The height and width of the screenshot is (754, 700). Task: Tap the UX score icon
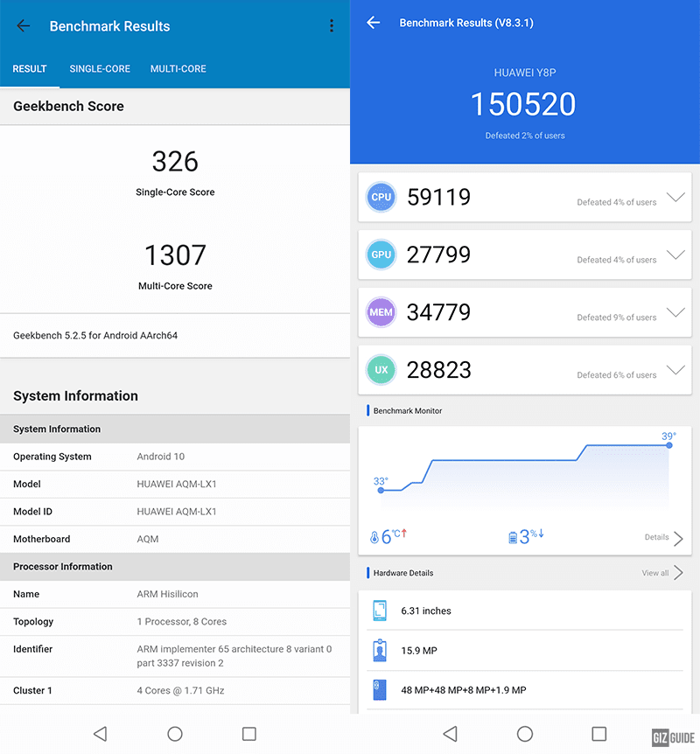click(381, 370)
